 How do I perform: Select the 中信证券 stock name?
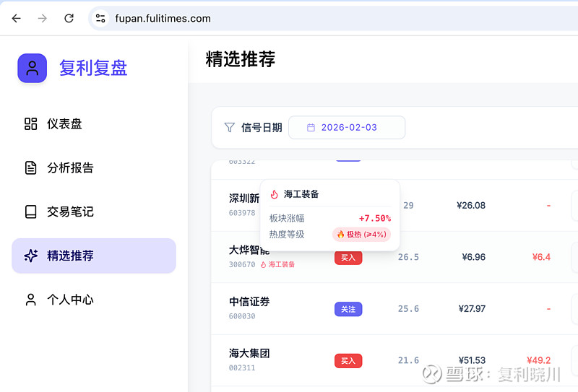coord(249,302)
